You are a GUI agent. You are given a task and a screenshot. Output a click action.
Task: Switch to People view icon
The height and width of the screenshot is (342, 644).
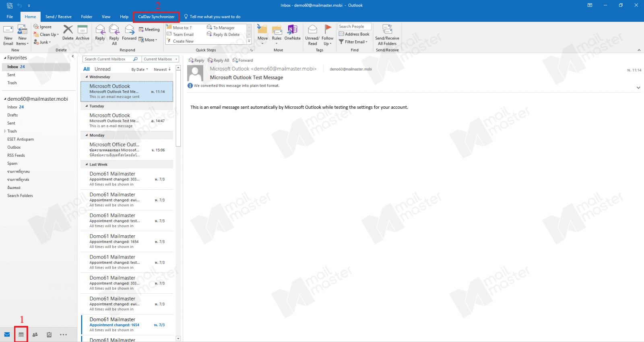click(35, 334)
